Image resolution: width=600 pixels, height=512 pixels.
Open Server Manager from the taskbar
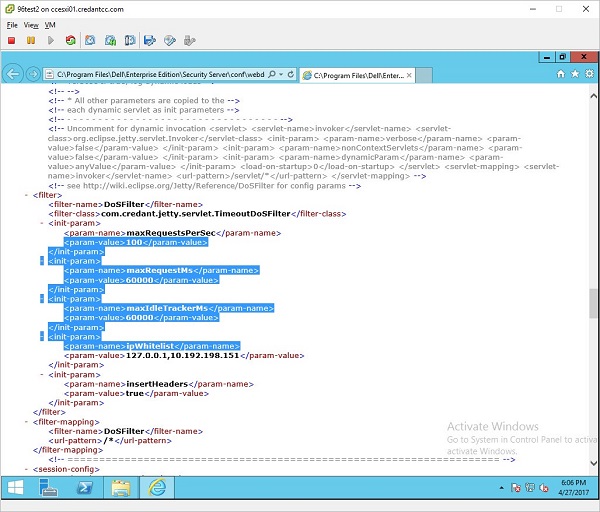click(49, 487)
